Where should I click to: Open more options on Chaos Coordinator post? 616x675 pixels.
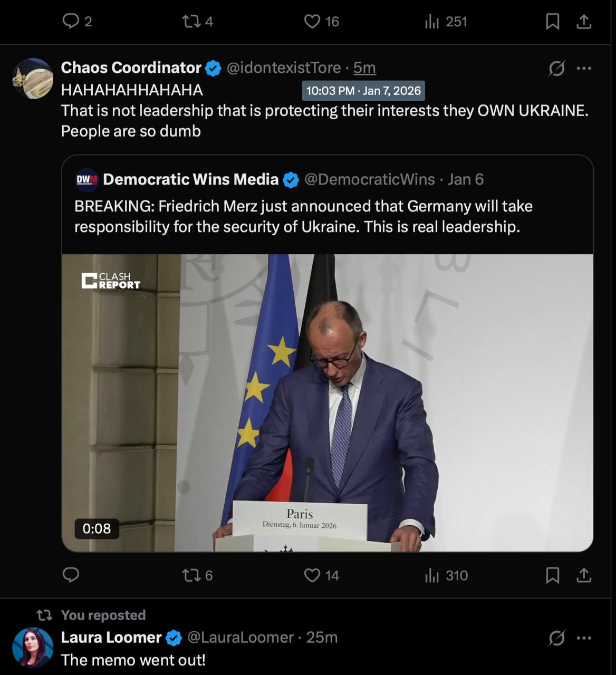coord(584,69)
